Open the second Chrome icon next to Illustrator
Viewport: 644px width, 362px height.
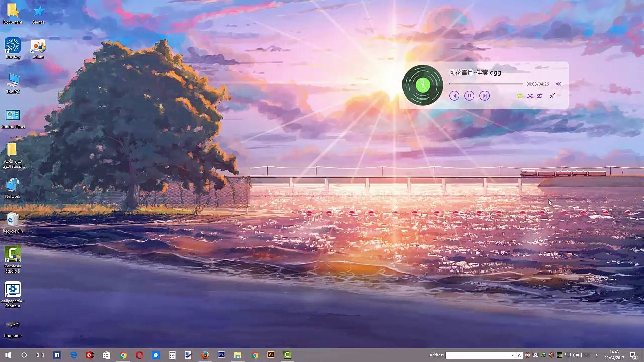tap(255, 355)
